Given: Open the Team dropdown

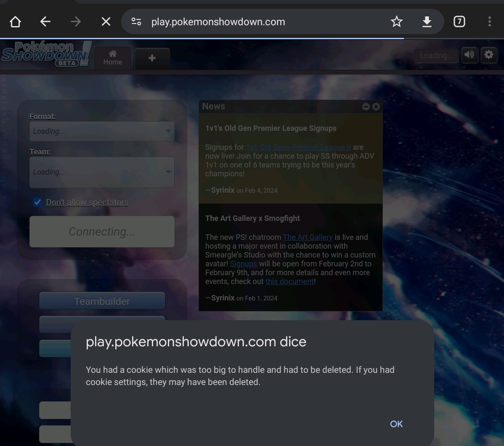Looking at the screenshot, I should tap(102, 173).
